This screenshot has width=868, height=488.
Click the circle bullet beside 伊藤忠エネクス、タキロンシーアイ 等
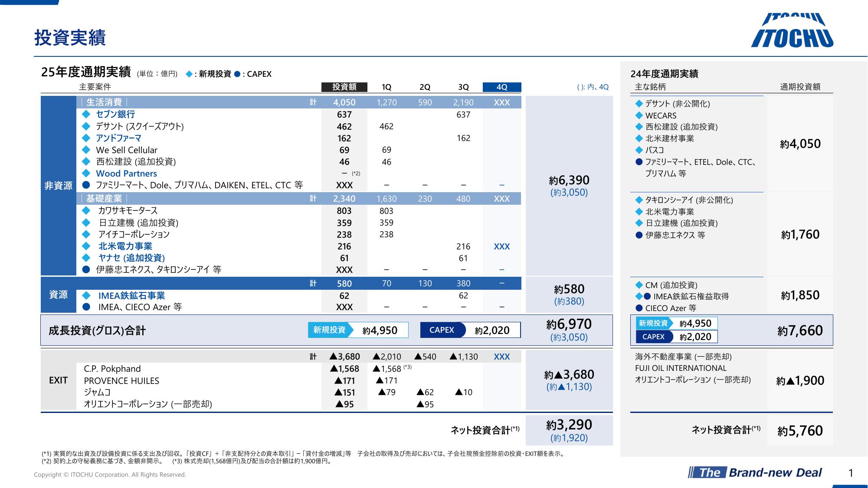coord(86,270)
